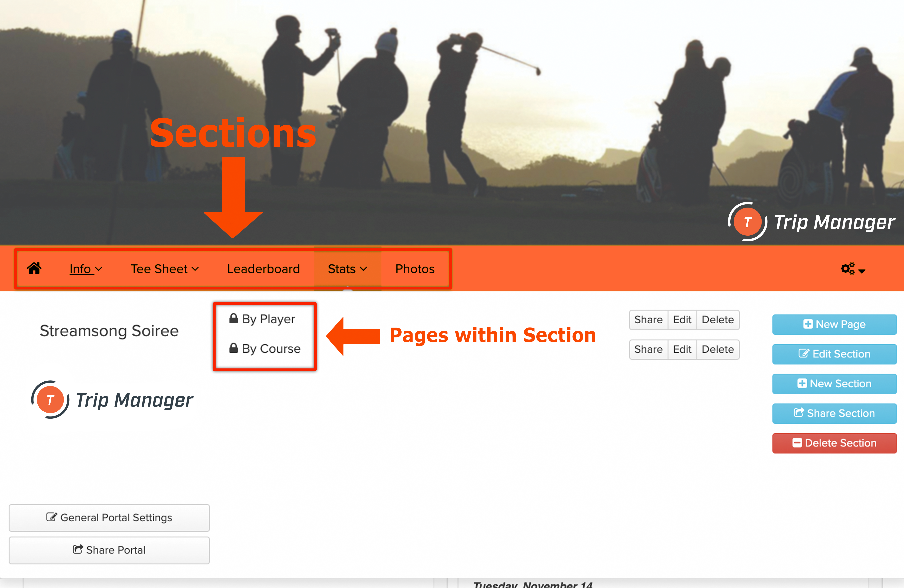This screenshot has width=905, height=588.
Task: Click Edit Section button
Action: coord(834,354)
